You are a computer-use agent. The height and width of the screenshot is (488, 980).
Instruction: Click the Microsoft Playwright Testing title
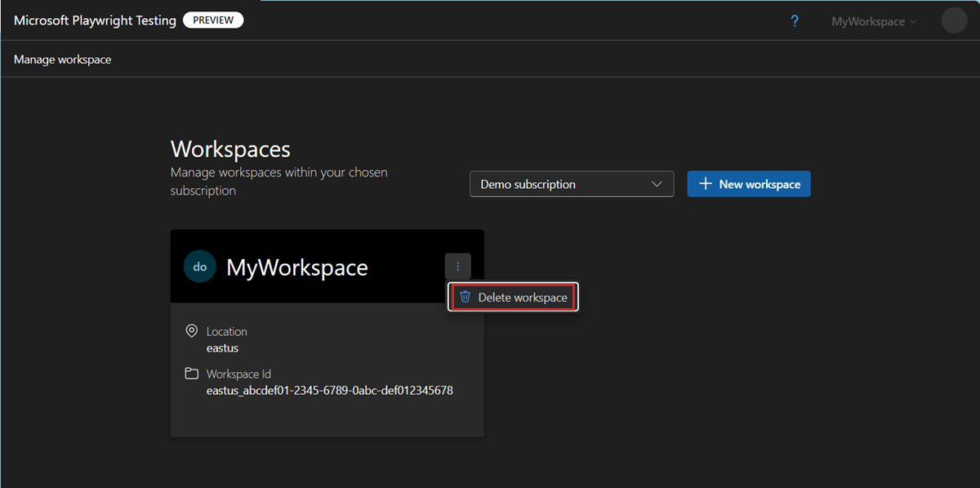click(95, 20)
